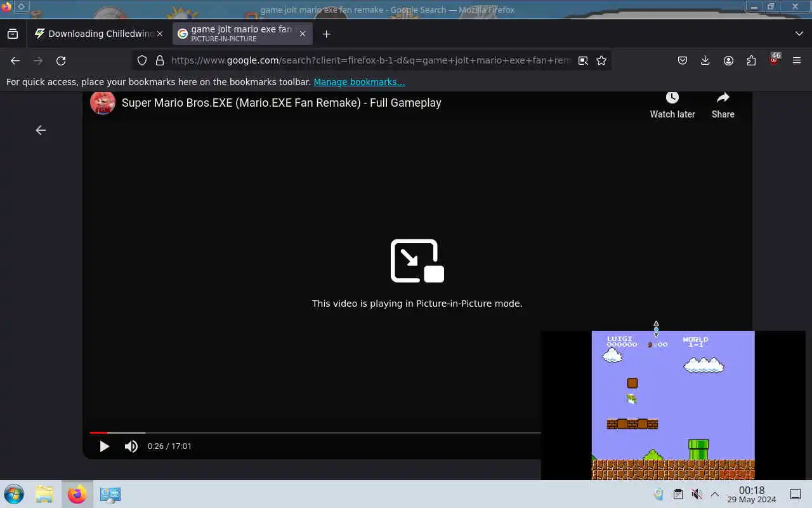Open Firefox View workspace icon
Image resolution: width=812 pixels, height=508 pixels.
[x=13, y=34]
